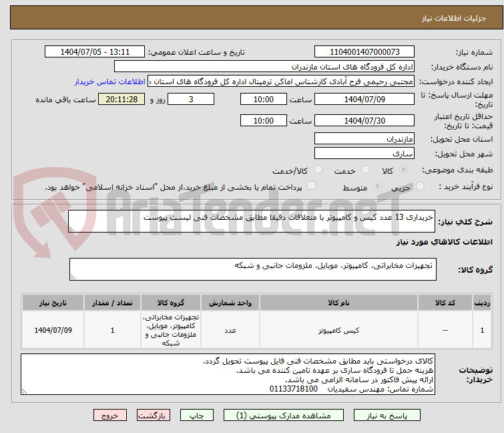Click the گروه کالا textbox
504x433 pixels.
(252, 269)
